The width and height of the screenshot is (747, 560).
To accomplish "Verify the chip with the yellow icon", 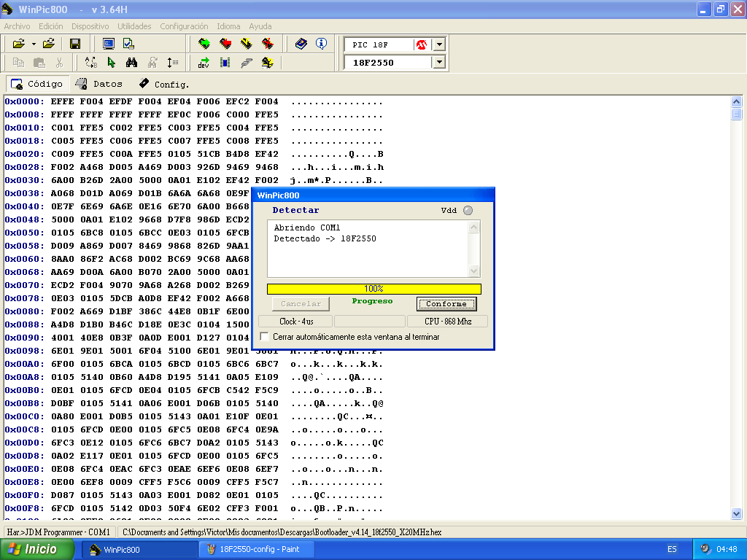I will [x=247, y=44].
